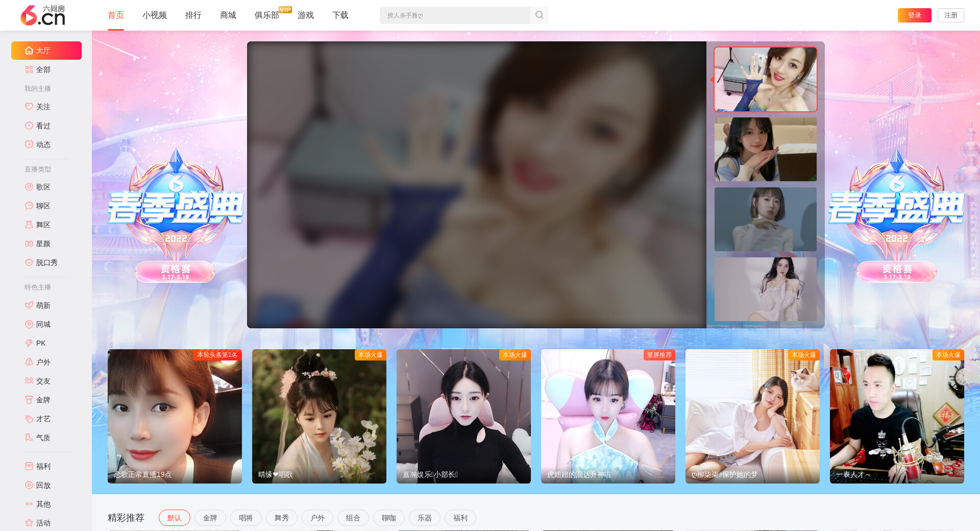Screen dimensions: 980x531
Task: Click the 才艺 talent icon
Action: coord(29,419)
